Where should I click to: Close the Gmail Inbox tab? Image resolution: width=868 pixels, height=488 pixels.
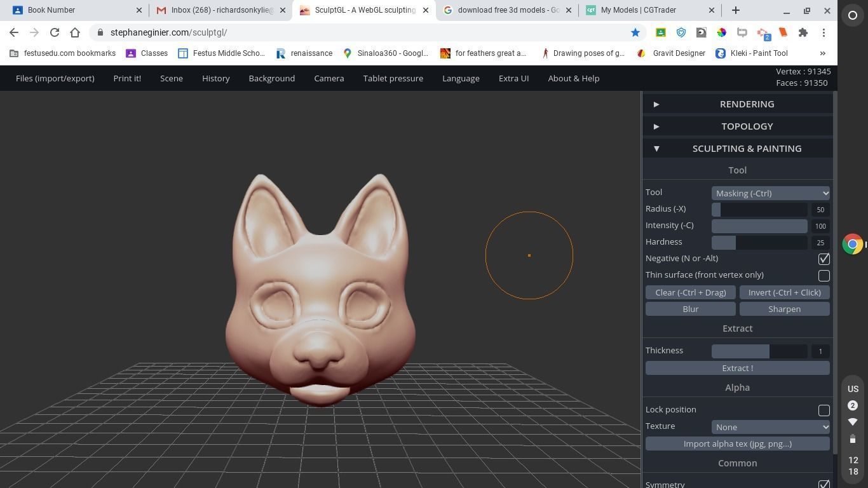[x=283, y=10]
